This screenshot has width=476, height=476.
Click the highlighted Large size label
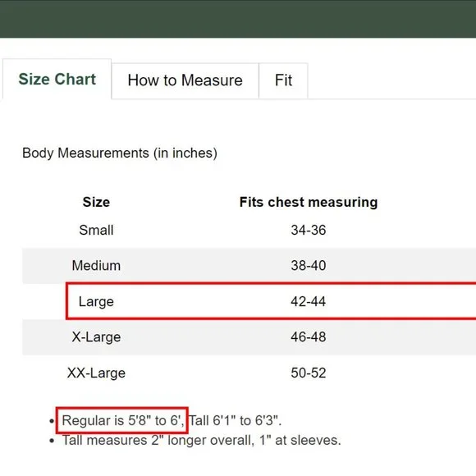[96, 301]
